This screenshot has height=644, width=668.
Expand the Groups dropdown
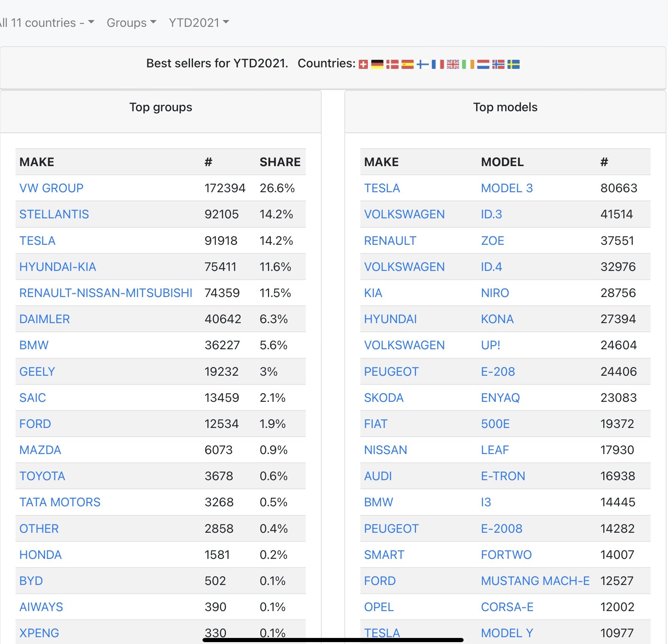coord(131,23)
